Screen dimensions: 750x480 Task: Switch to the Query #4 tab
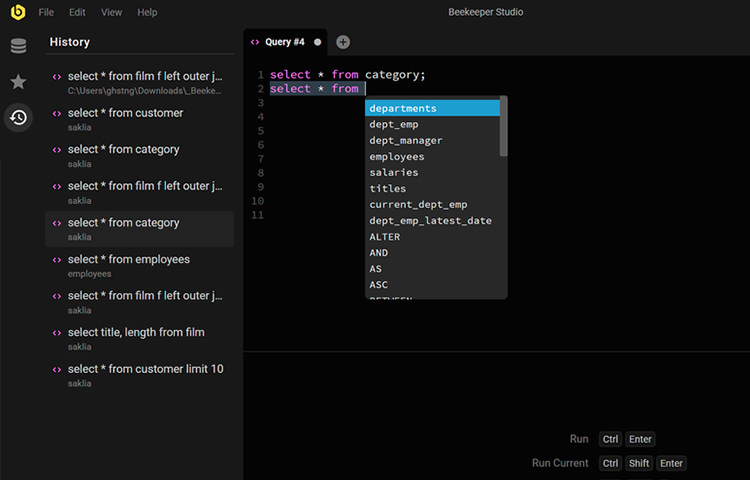[x=285, y=42]
